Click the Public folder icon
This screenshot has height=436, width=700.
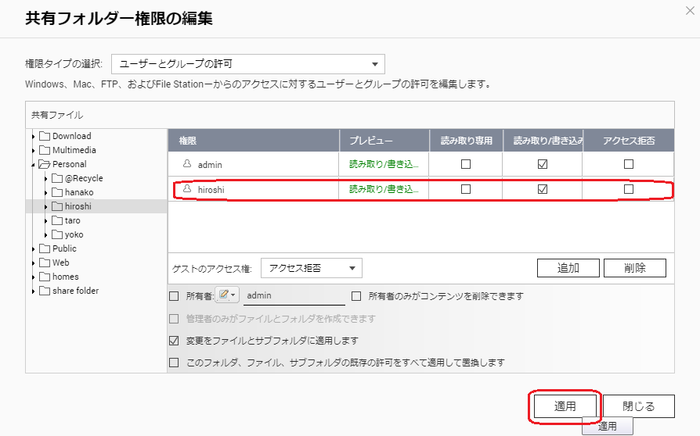tap(44, 248)
